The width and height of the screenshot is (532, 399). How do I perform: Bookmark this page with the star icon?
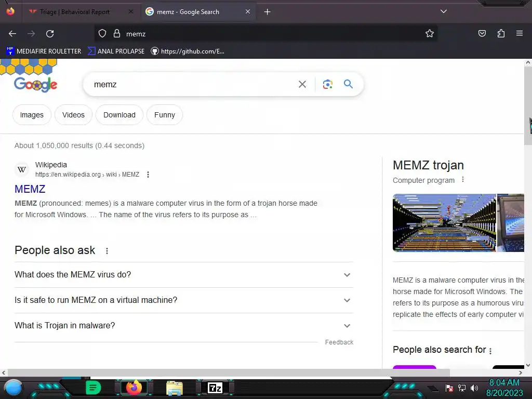tap(430, 33)
